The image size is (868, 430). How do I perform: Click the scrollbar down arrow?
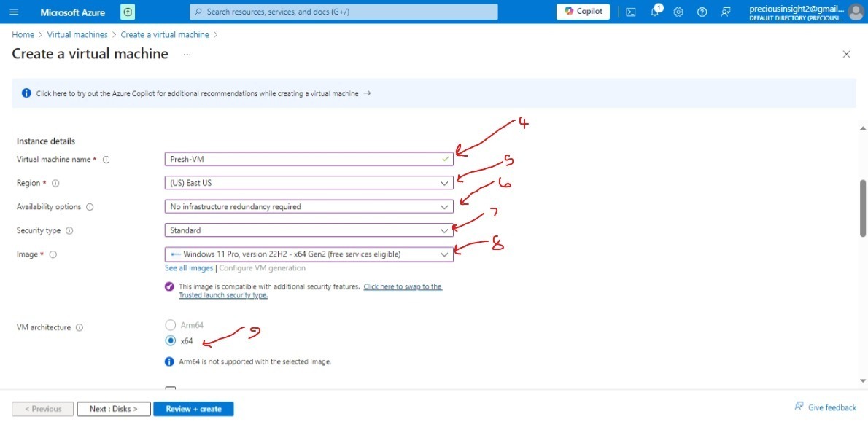click(862, 380)
